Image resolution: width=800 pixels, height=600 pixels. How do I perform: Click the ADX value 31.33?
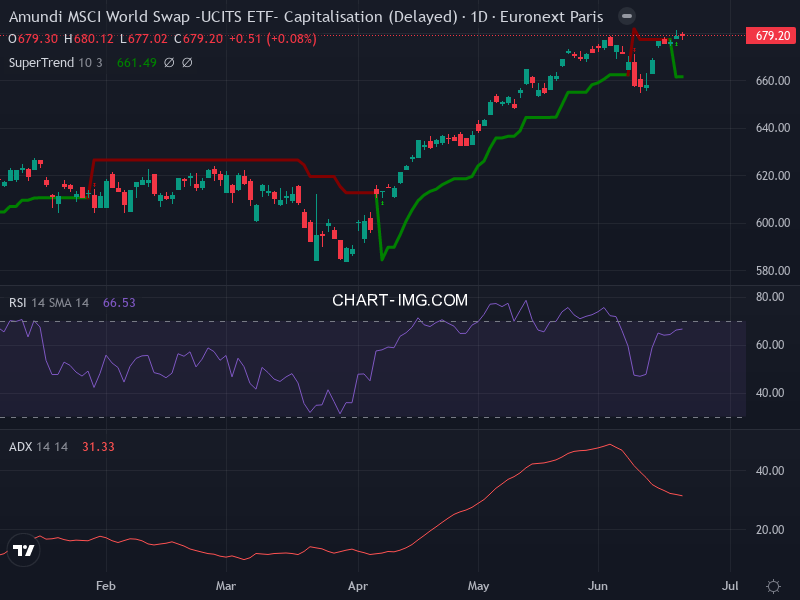pyautogui.click(x=98, y=447)
